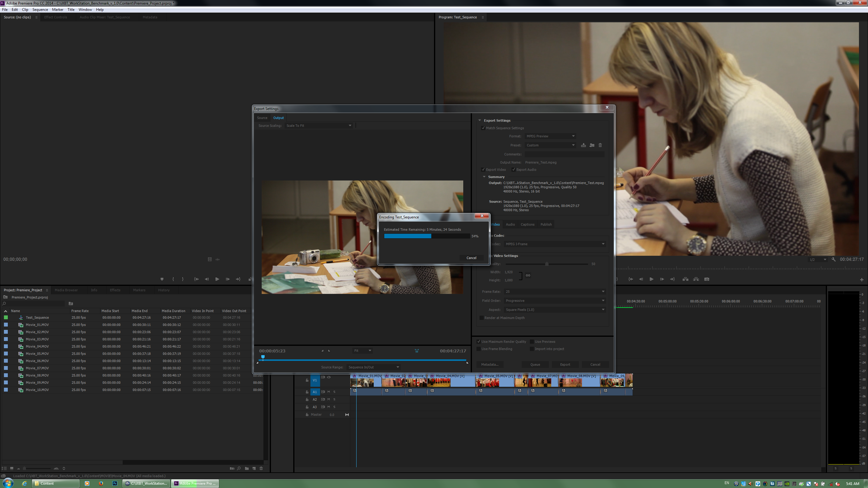Toggle V1 track output eye icon
868x488 pixels.
pos(329,377)
